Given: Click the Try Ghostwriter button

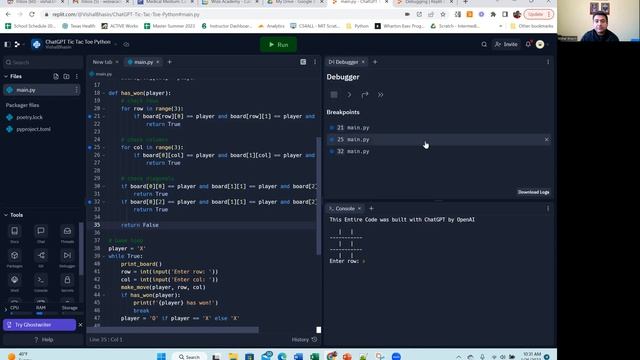Looking at the screenshot, I should click(x=39, y=325).
